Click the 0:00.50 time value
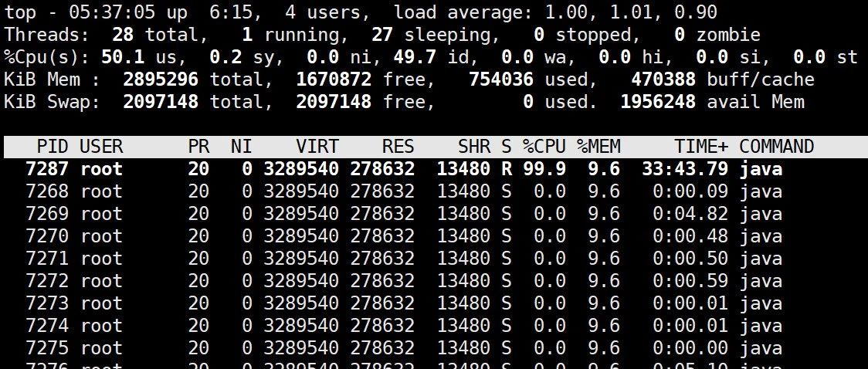This screenshot has height=369, width=868. [x=691, y=259]
